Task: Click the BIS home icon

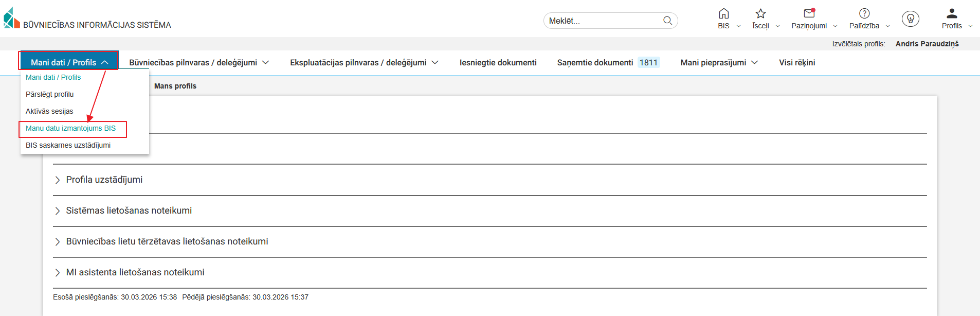Action: pyautogui.click(x=723, y=14)
